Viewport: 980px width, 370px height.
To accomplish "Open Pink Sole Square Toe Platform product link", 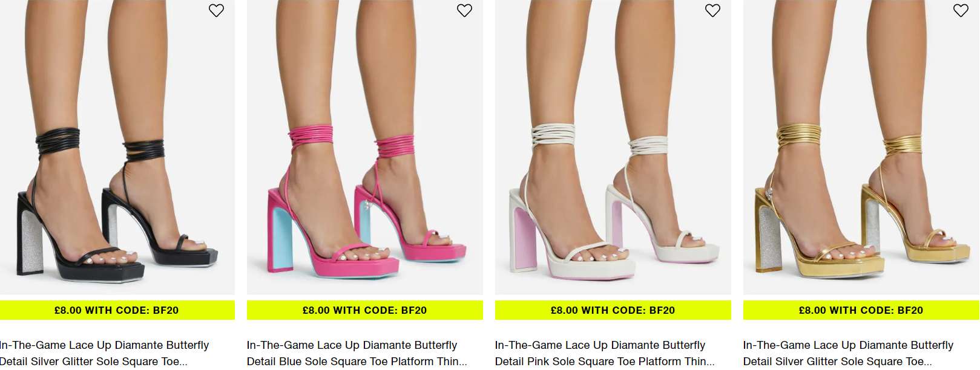I will tap(605, 353).
